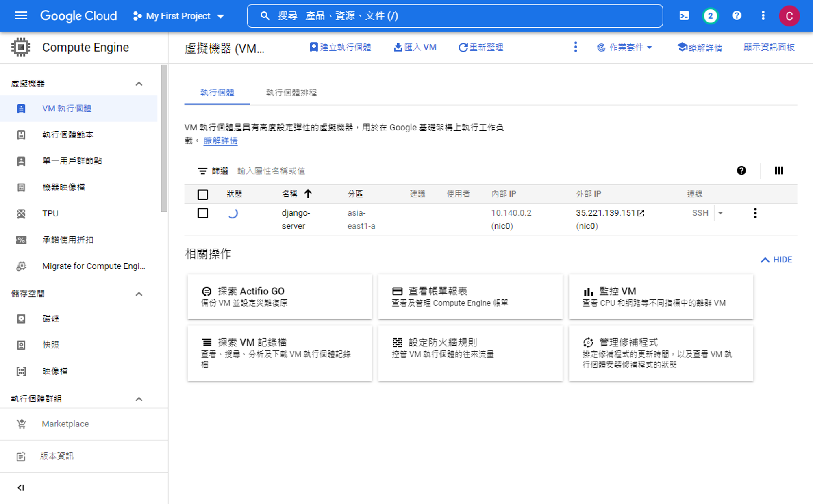The width and height of the screenshot is (813, 504).
Task: Open django-server instance name
Action: click(296, 219)
